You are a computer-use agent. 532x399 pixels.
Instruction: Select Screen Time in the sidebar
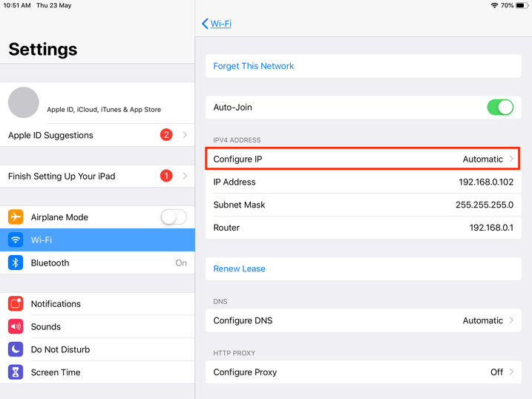[x=97, y=372]
